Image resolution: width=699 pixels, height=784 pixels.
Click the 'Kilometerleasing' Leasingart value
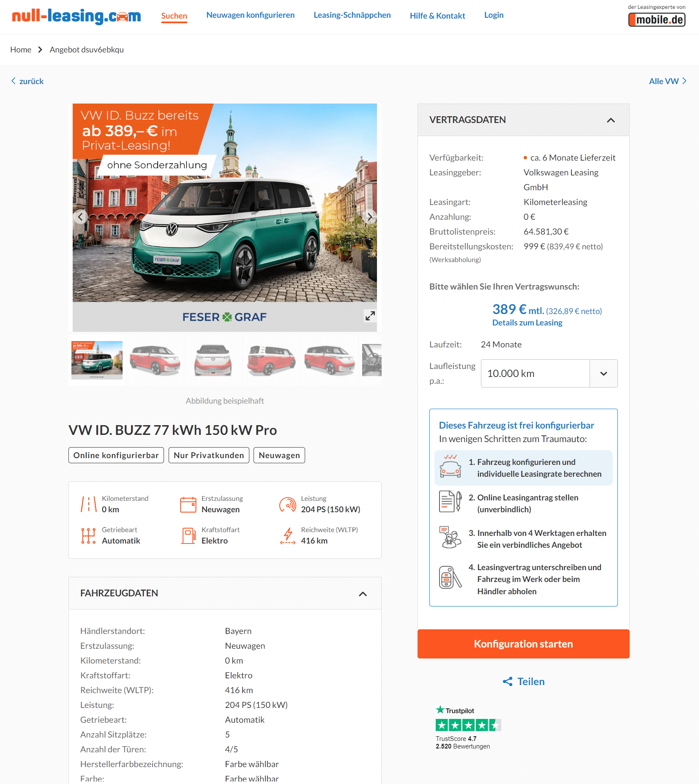[x=555, y=202]
